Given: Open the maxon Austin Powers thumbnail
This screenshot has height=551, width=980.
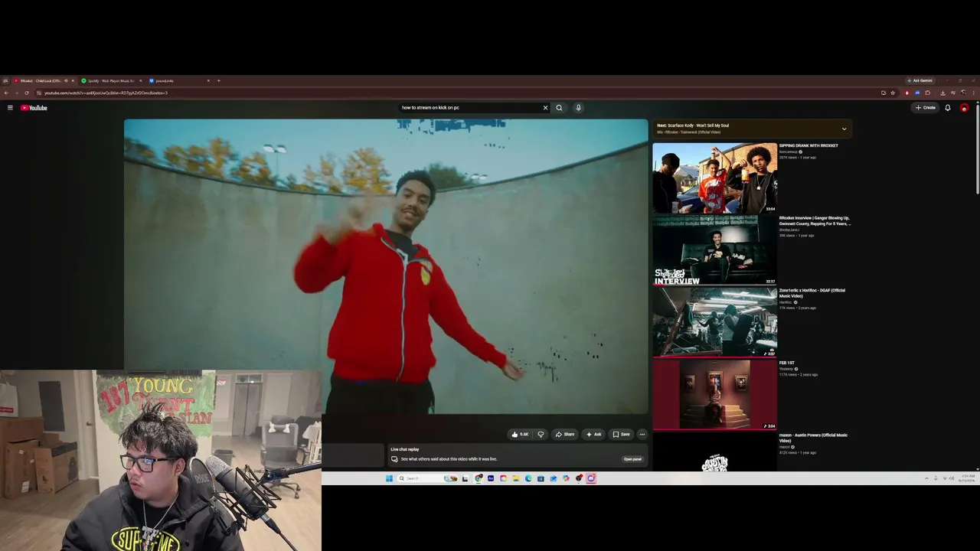Looking at the screenshot, I should 715,452.
